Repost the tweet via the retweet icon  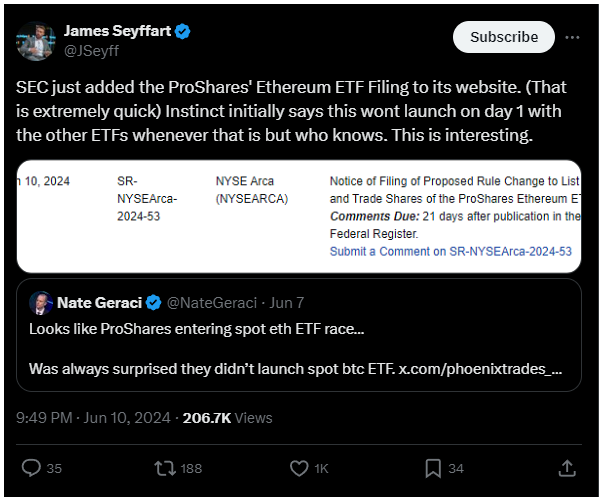(165, 468)
